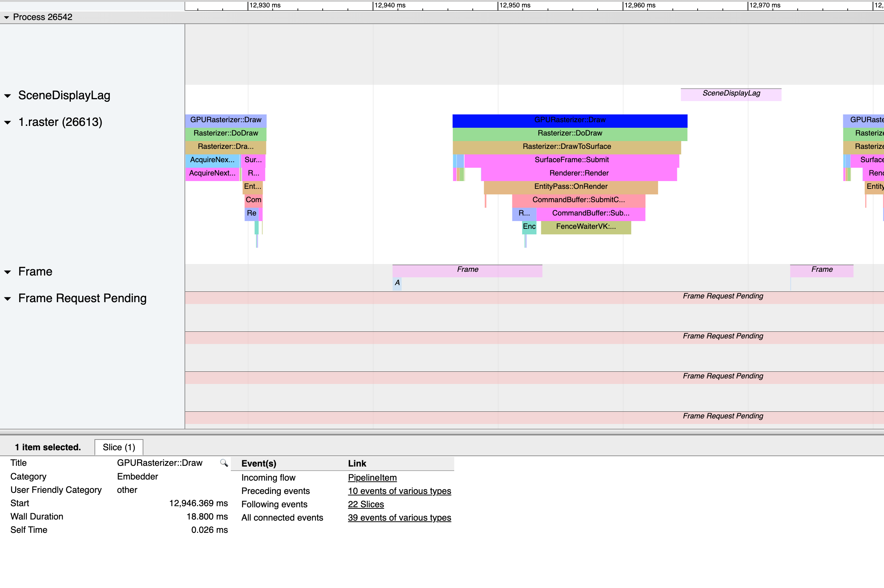Screen dimensions: 884x588
Task: Select the FenceWaiterVK slice
Action: [x=586, y=227]
